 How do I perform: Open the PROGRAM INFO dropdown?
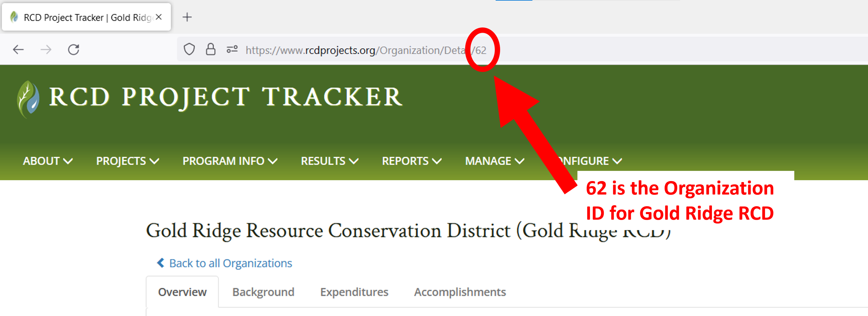pos(230,161)
